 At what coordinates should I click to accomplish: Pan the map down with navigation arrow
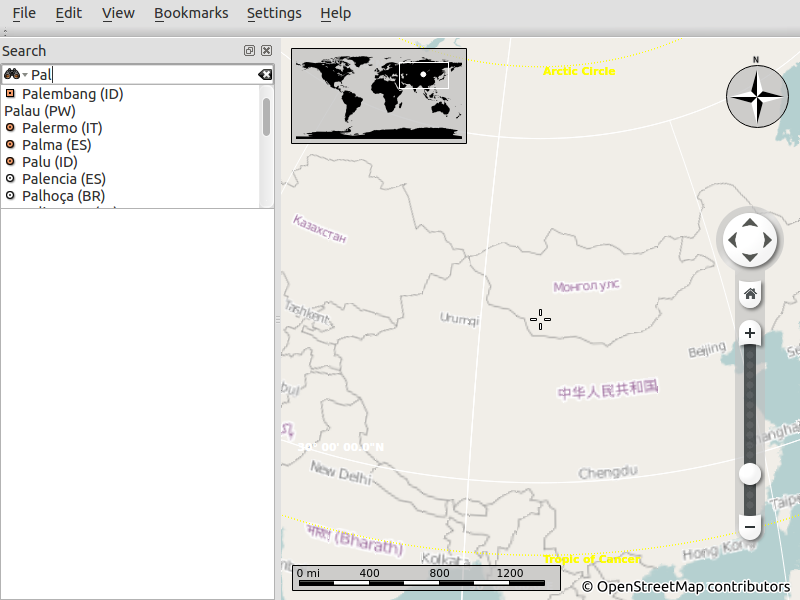point(750,259)
